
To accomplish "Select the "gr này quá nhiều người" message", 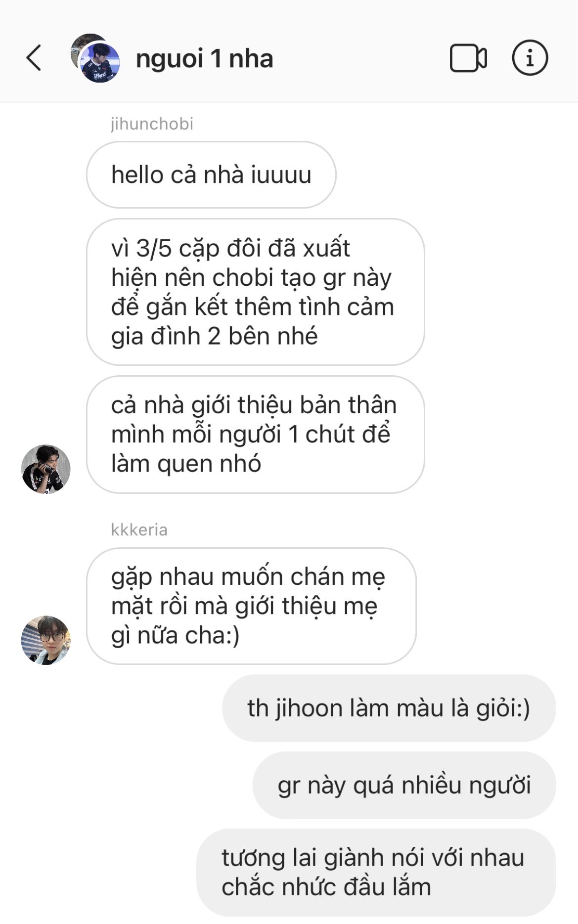I will point(404,785).
